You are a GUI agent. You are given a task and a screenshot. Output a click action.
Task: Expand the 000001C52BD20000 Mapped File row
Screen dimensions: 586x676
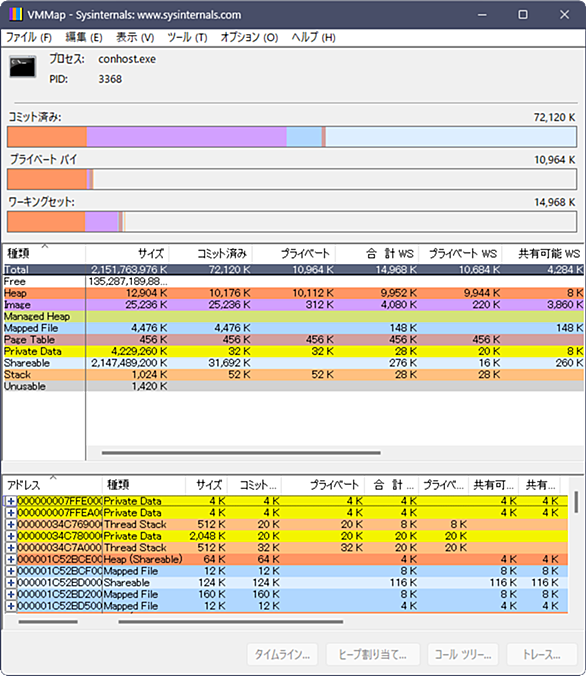pos(11,594)
